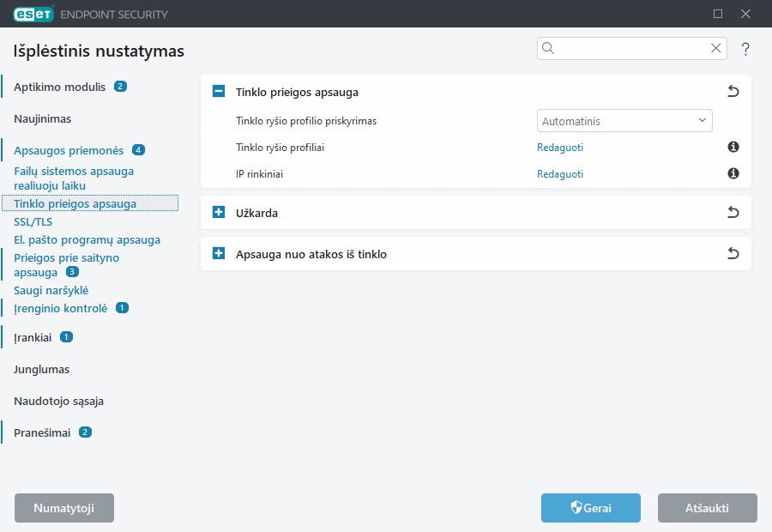Focus the search settings field
This screenshot has width=772, height=532.
click(x=631, y=48)
